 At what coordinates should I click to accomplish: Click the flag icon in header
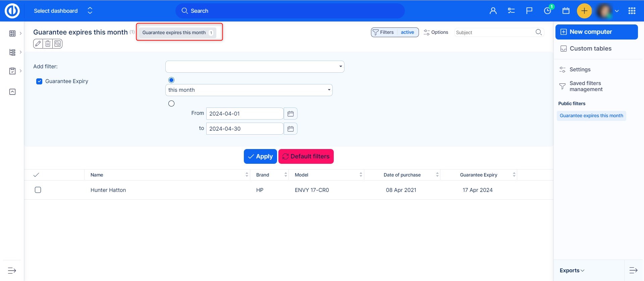point(529,11)
